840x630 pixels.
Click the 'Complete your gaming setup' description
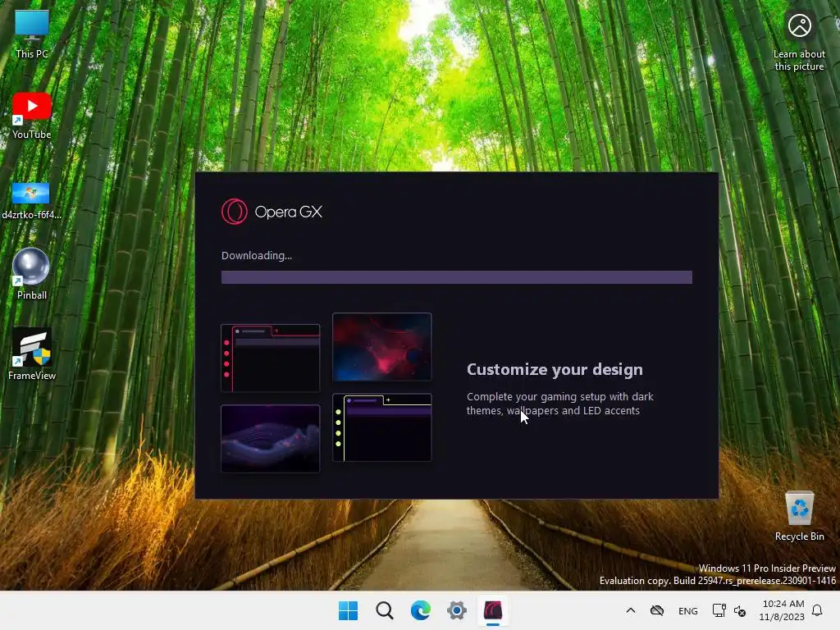pos(559,404)
